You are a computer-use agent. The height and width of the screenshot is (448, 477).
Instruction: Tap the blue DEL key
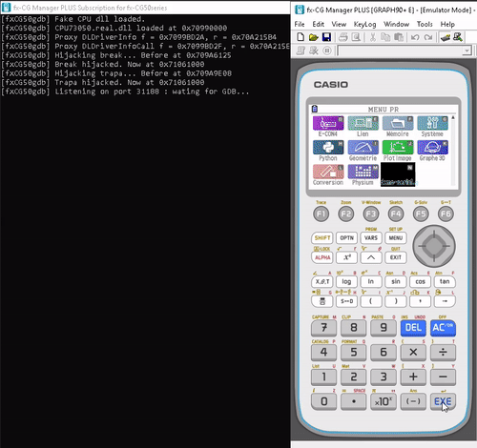coord(413,328)
